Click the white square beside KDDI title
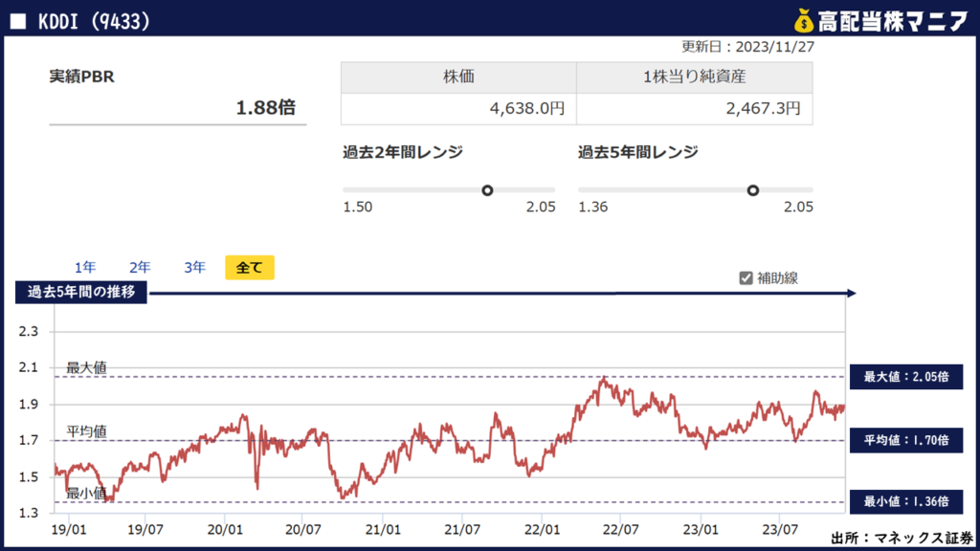Image resolution: width=980 pixels, height=551 pixels. tap(18, 21)
